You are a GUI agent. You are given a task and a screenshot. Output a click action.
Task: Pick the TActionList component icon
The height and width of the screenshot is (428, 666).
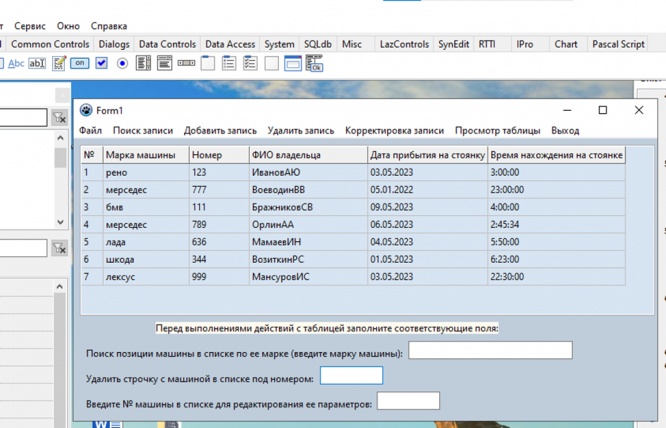pos(314,64)
